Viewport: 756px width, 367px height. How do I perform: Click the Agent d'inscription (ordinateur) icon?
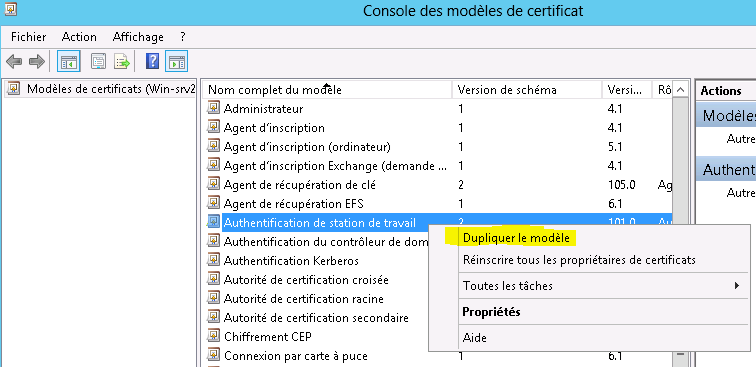click(214, 146)
